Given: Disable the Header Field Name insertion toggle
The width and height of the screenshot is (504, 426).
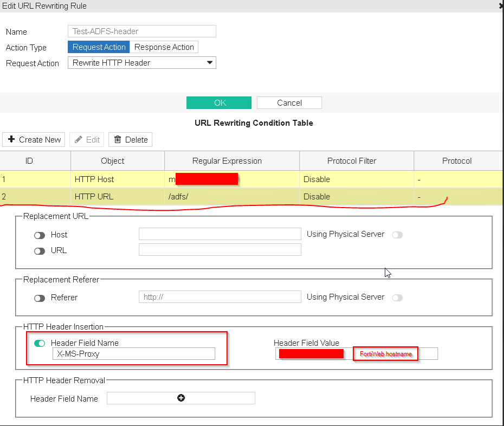Looking at the screenshot, I should click(x=40, y=343).
